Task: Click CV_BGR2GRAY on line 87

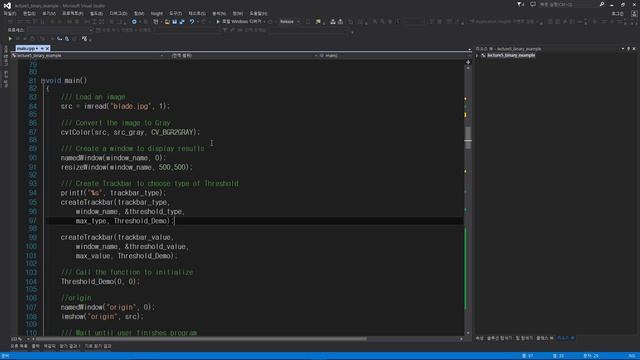Action: pyautogui.click(x=172, y=132)
